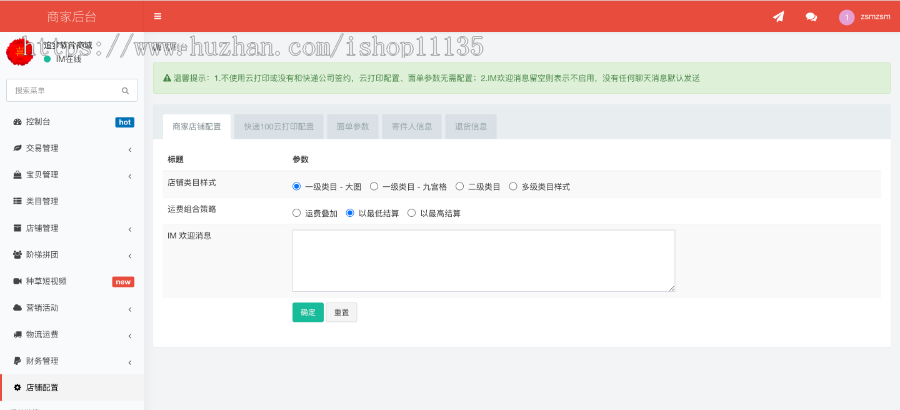900x410 pixels.
Task: Click the 重置 reset button
Action: (x=341, y=313)
